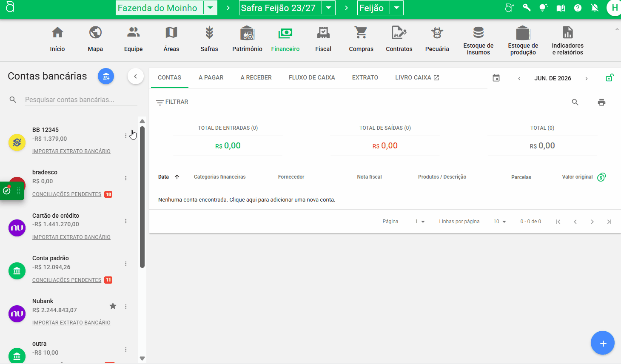Jump to the last page of results
This screenshot has height=364, width=621.
(609, 222)
